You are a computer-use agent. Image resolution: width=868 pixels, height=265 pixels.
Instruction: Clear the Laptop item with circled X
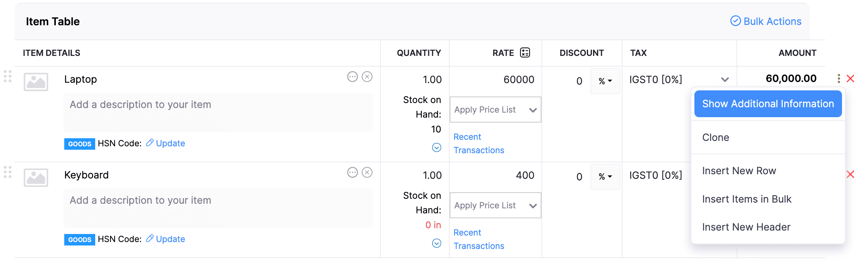tap(367, 77)
